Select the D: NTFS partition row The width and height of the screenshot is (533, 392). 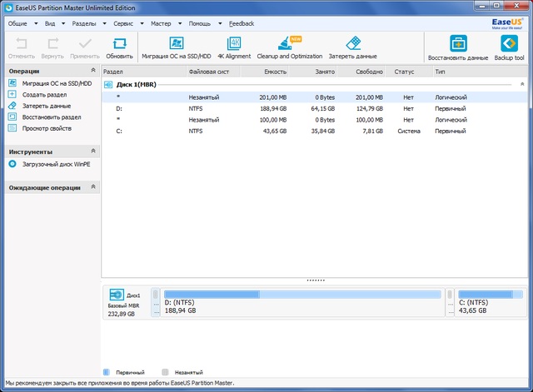tap(250, 108)
